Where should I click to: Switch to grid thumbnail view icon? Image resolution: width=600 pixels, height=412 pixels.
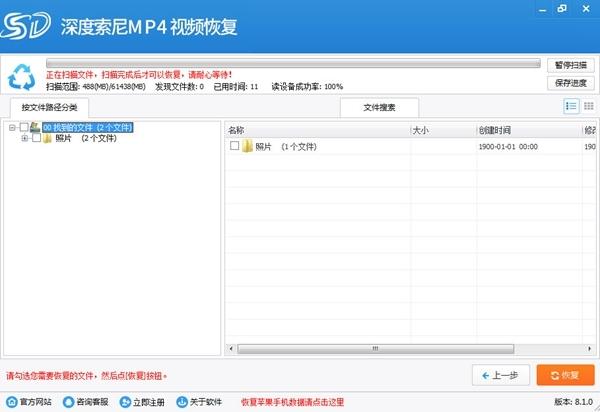589,106
